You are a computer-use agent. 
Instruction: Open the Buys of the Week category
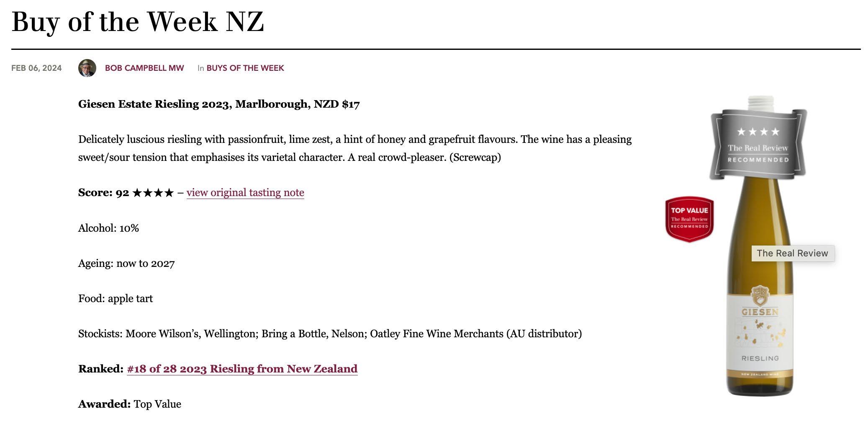245,68
